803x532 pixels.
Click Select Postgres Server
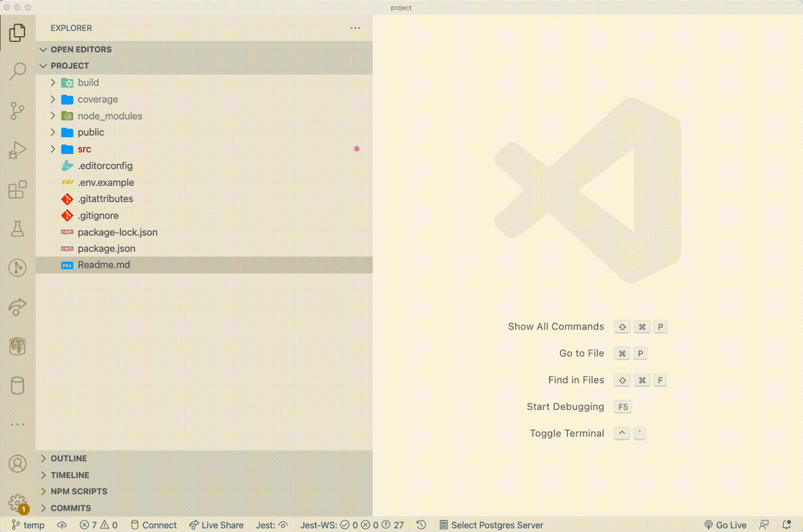[491, 525]
